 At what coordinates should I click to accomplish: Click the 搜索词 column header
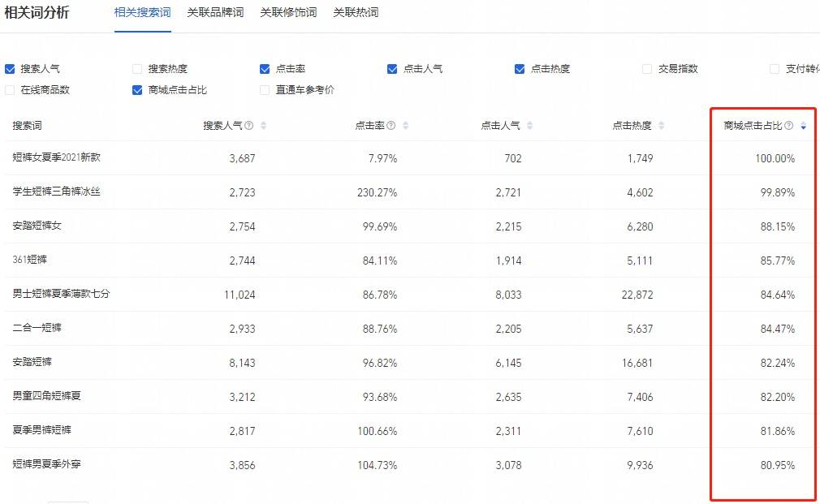pos(27,126)
